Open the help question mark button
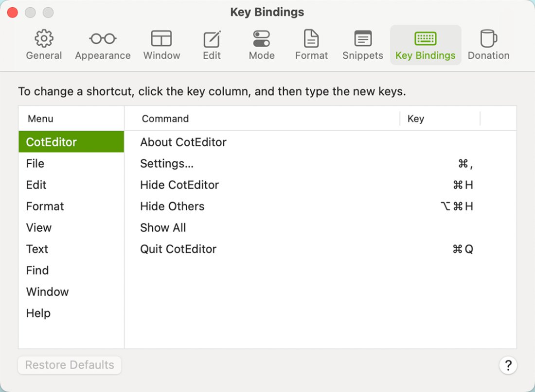Screen dimensions: 535x392 [508, 365]
